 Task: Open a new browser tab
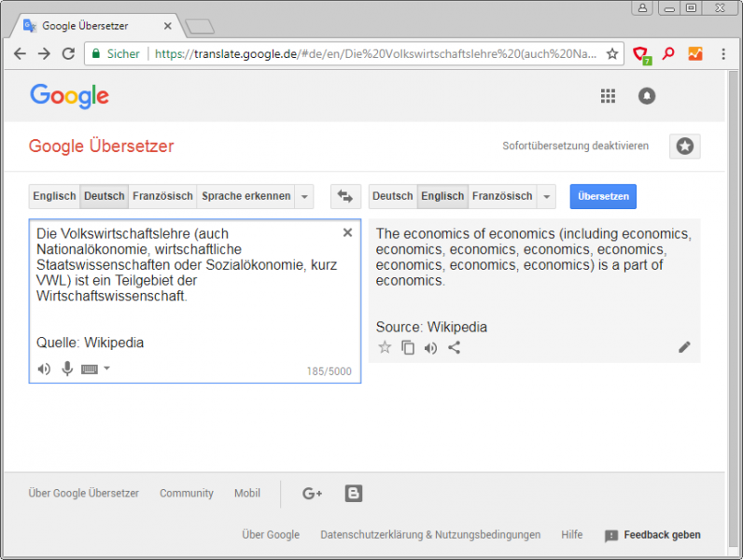(x=200, y=26)
